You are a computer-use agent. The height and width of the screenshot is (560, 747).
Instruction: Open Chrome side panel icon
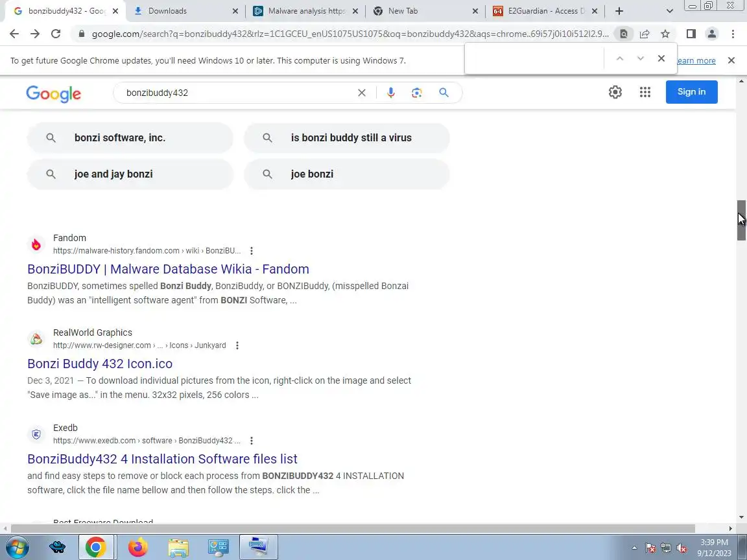click(691, 34)
